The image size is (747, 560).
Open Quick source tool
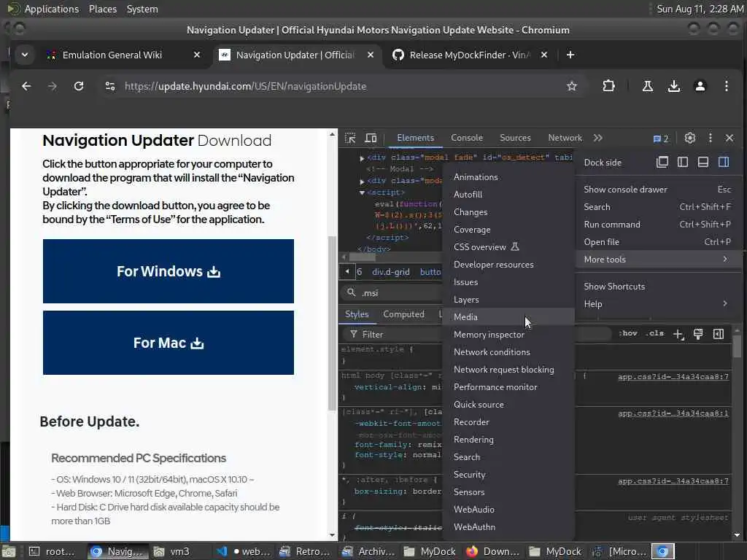pyautogui.click(x=508, y=404)
